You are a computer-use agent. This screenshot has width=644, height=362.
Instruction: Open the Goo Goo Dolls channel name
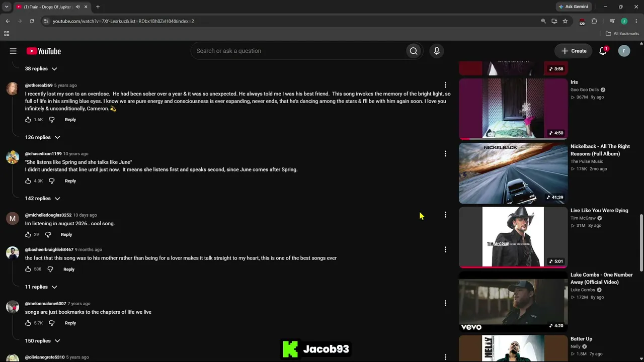585,89
